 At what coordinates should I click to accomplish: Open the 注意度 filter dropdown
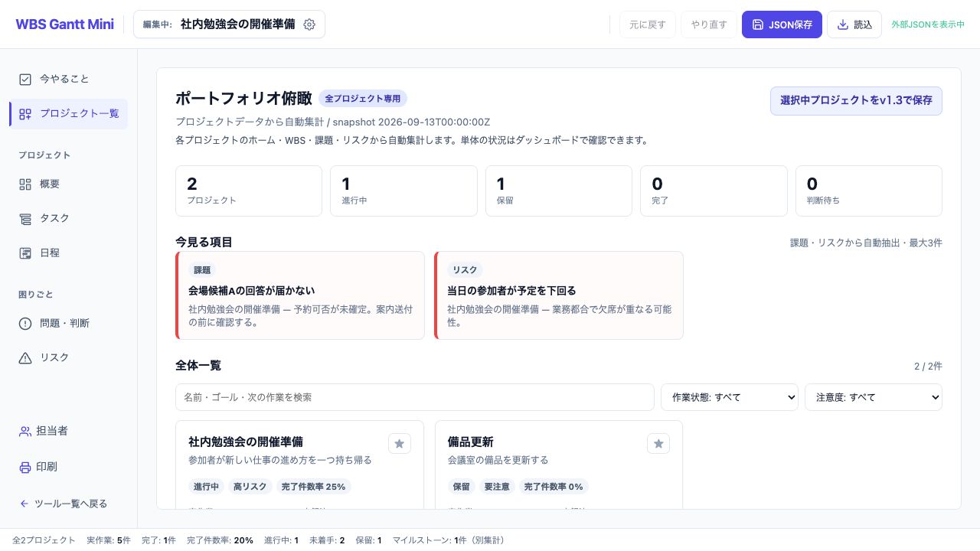tap(874, 397)
